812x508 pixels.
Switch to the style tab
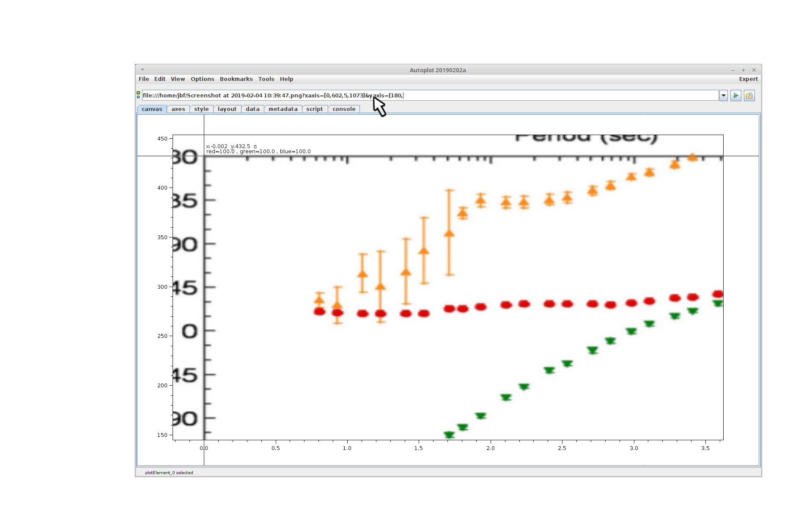click(201, 109)
